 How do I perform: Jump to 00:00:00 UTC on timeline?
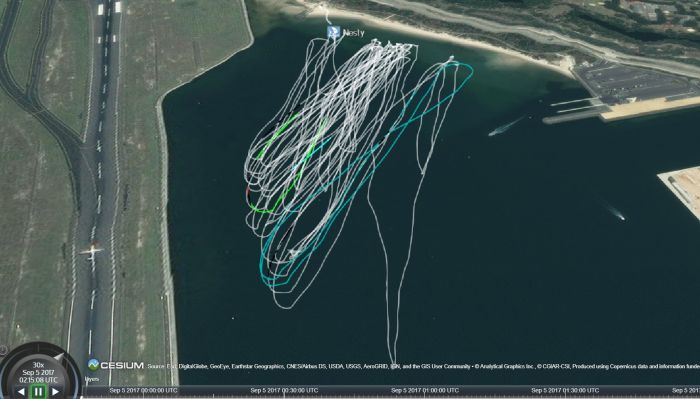(x=143, y=391)
